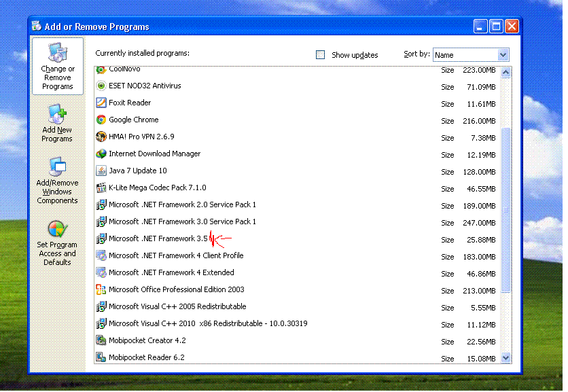568x392 pixels.
Task: Select Foxit Reader program entry
Action: click(x=297, y=103)
